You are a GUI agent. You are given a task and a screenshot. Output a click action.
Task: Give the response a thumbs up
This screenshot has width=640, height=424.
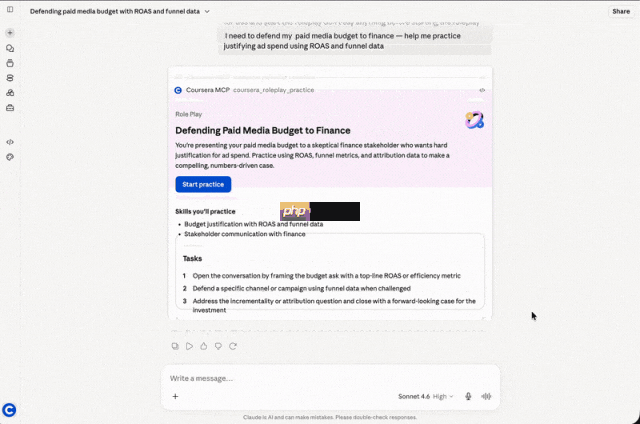204,346
